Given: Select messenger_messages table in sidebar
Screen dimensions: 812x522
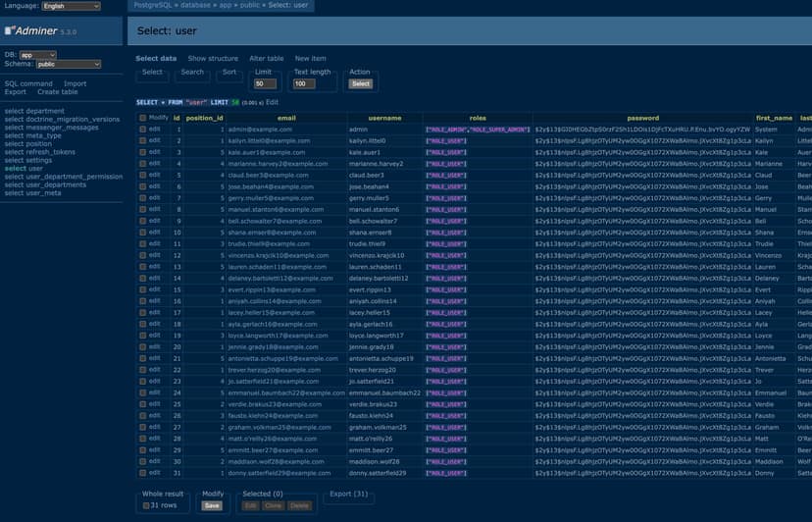Looking at the screenshot, I should tap(62, 128).
